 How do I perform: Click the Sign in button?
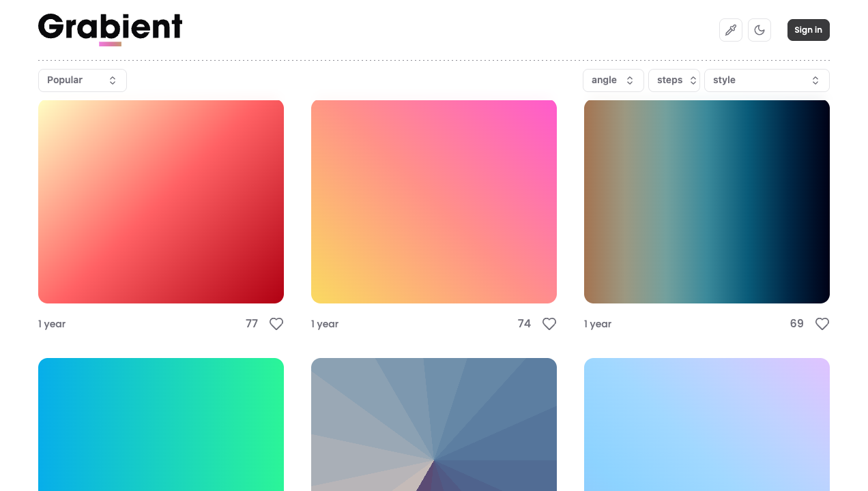click(809, 30)
